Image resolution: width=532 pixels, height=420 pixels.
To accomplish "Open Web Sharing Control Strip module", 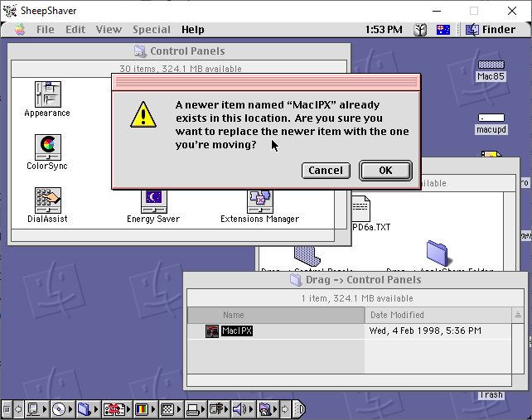I will (x=268, y=409).
